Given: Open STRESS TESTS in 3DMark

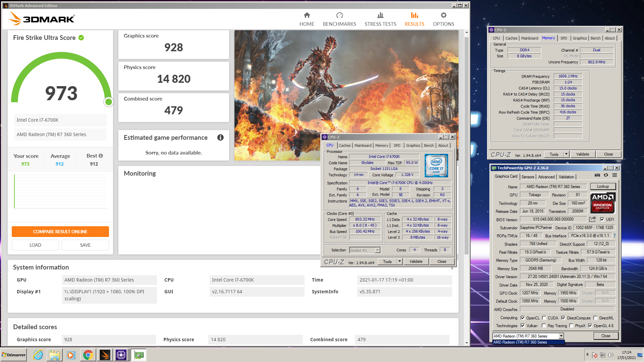Looking at the screenshot, I should [380, 19].
